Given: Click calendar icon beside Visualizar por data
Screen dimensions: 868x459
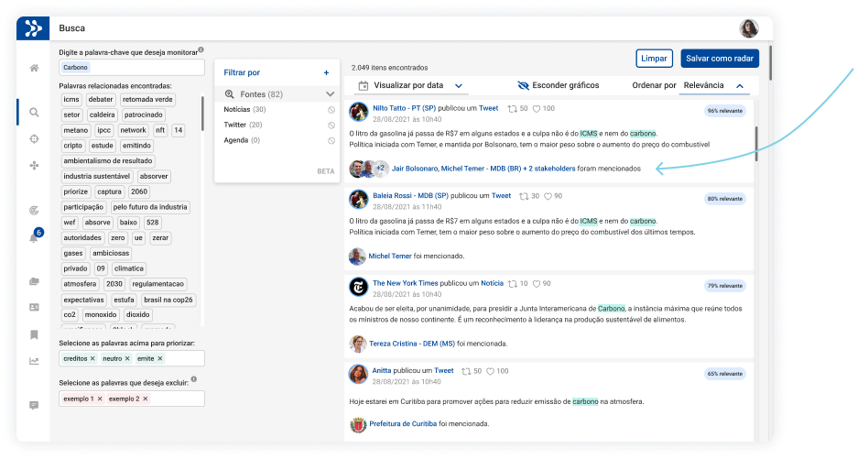Looking at the screenshot, I should click(x=363, y=86).
